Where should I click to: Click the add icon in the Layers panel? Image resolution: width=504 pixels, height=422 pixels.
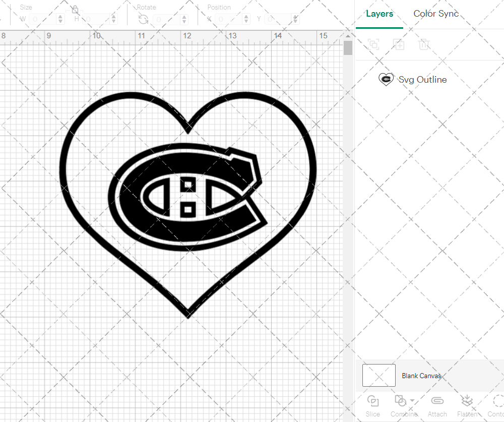(x=399, y=44)
